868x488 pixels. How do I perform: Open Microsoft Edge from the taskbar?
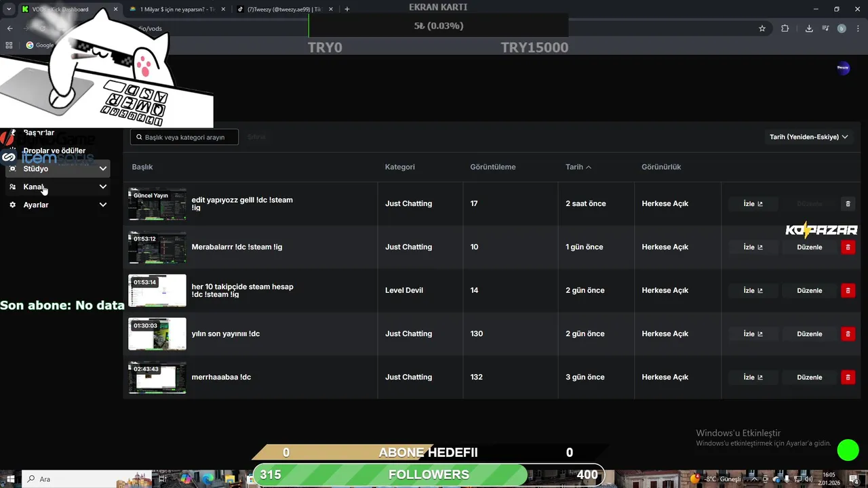pos(208,479)
